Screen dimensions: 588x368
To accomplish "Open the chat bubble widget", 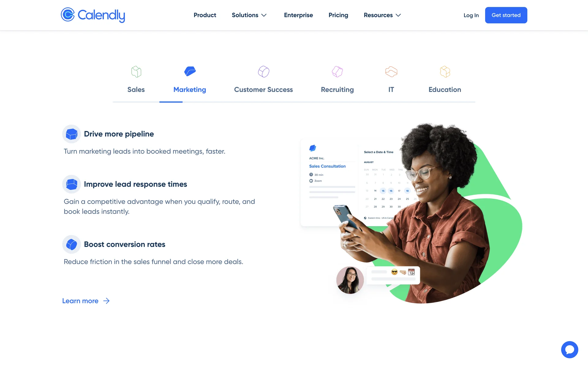I will pyautogui.click(x=570, y=350).
